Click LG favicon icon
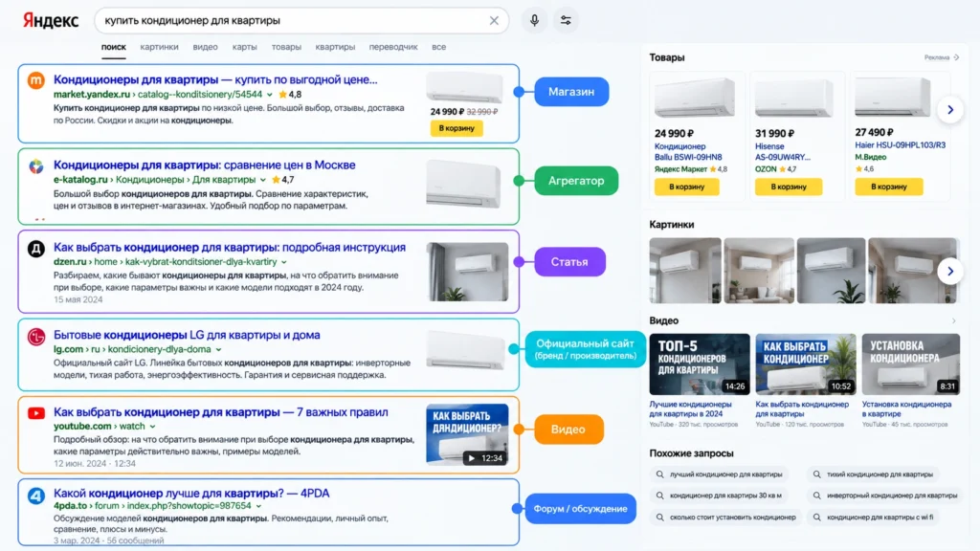 click(36, 337)
